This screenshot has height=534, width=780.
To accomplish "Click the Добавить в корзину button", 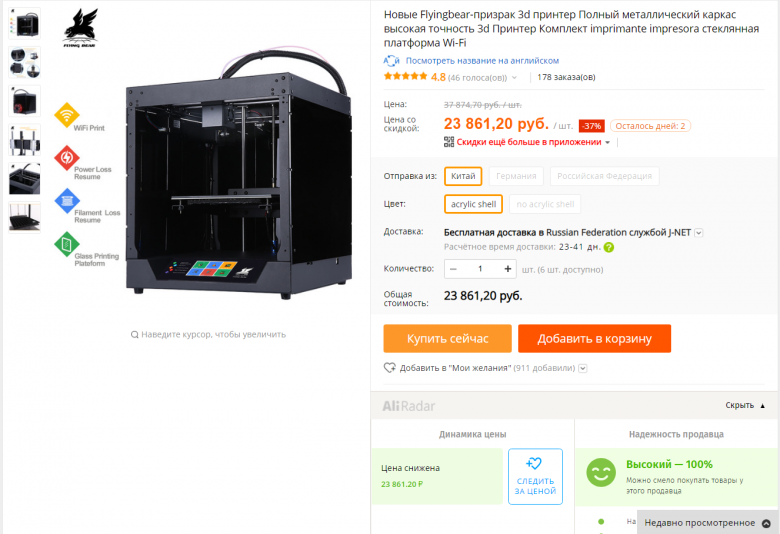I will [x=594, y=338].
